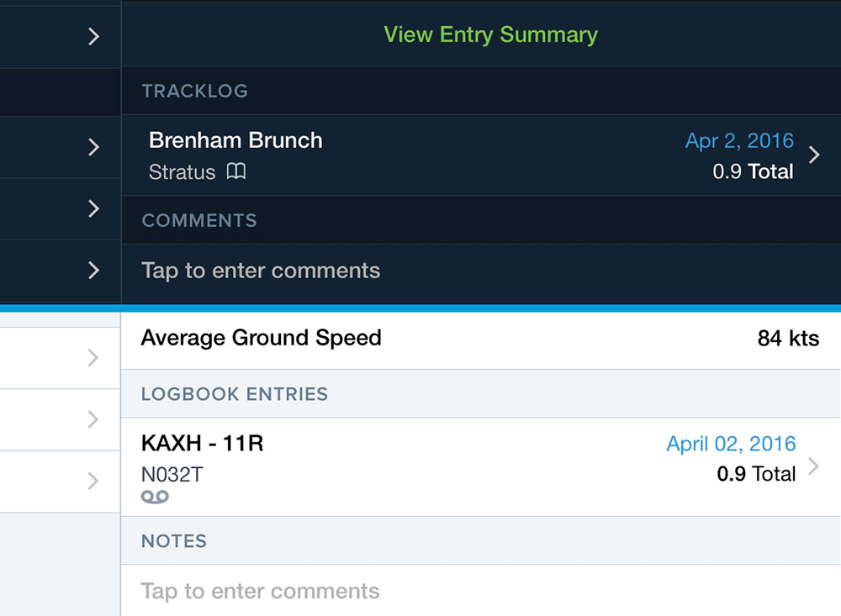This screenshot has height=616, width=841.
Task: Click dark sidebar chevron beside Comments header
Action: [93, 208]
